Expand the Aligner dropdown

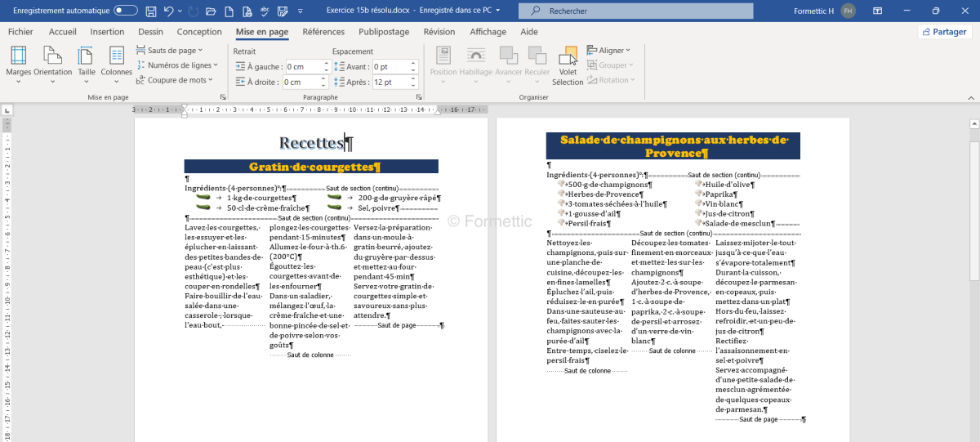click(611, 51)
